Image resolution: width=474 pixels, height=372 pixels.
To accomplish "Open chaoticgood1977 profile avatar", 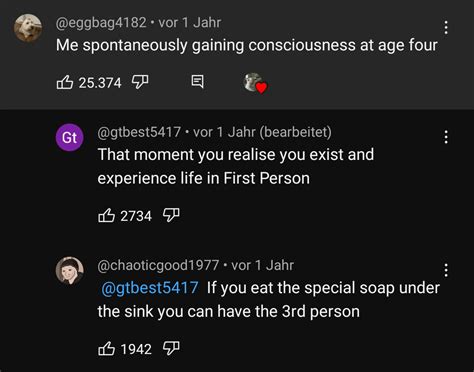I will (70, 271).
